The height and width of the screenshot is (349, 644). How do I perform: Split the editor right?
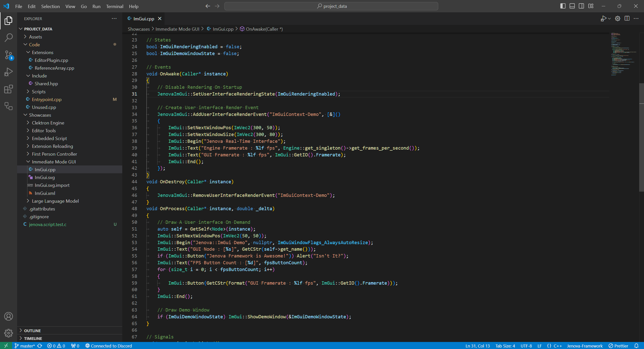click(627, 19)
